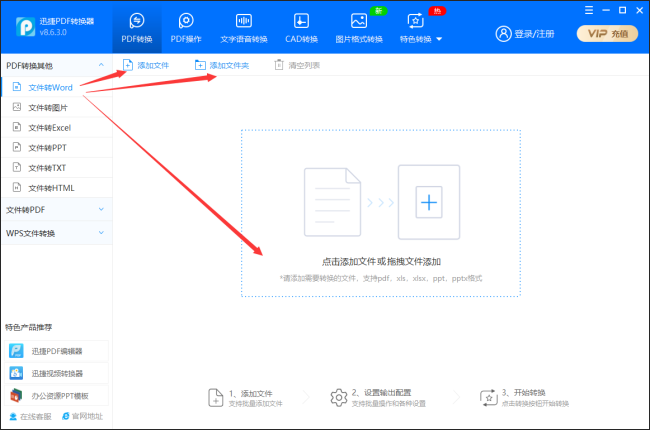Click step 2 设置输出配置 gear icon
This screenshot has height=430, width=650.
pyautogui.click(x=339, y=398)
